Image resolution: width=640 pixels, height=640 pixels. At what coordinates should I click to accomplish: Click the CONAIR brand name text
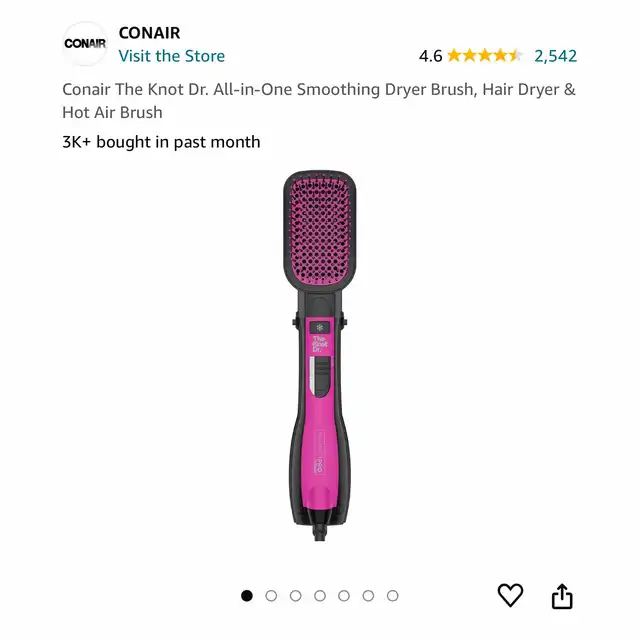coord(149,33)
